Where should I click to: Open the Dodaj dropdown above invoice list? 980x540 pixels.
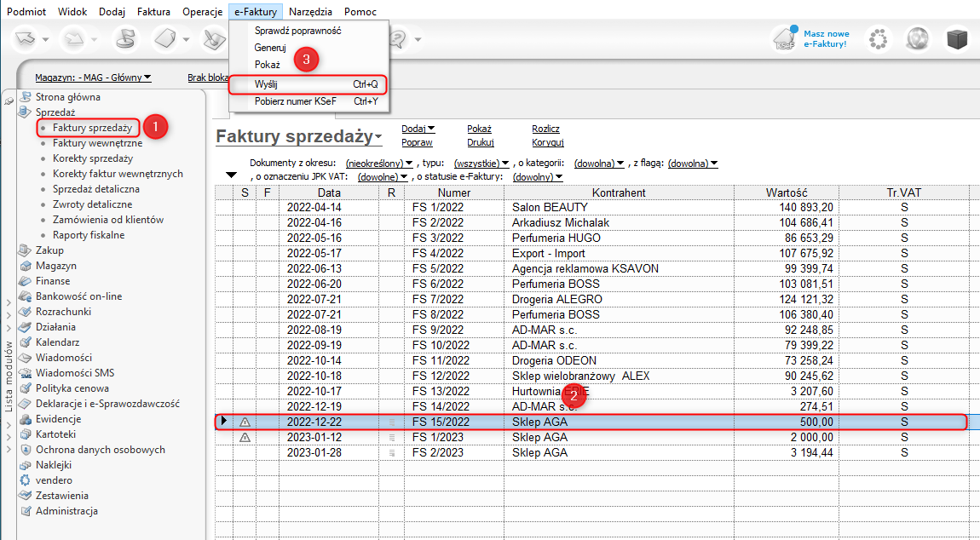coord(418,129)
